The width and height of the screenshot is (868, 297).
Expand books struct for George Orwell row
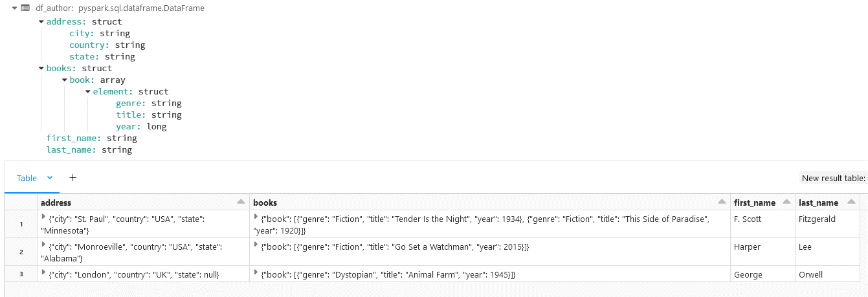coord(256,272)
